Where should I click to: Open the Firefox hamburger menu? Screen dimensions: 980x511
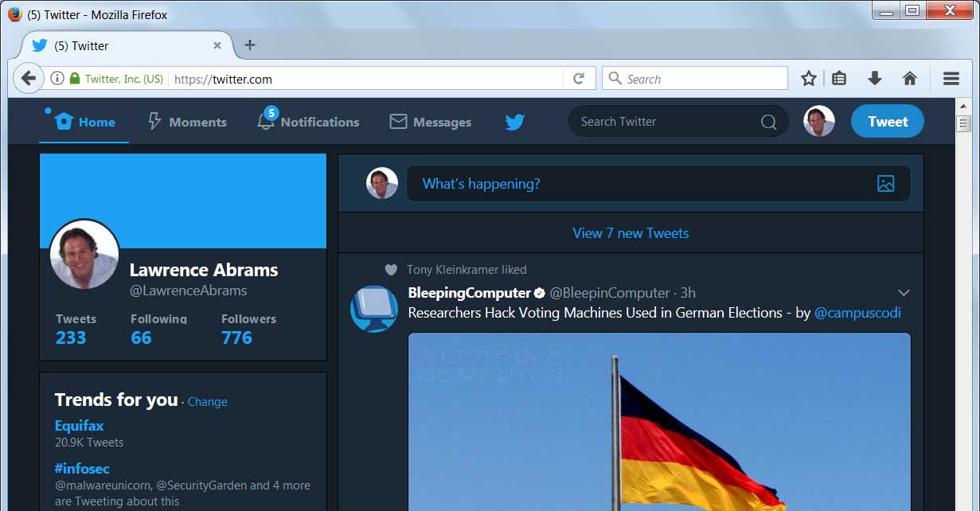click(x=951, y=78)
